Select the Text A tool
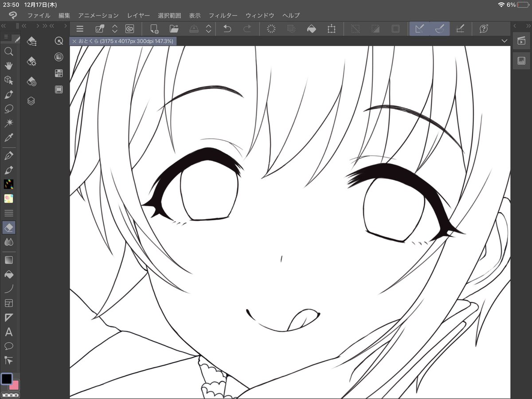532x399 pixels. pyautogui.click(x=8, y=332)
